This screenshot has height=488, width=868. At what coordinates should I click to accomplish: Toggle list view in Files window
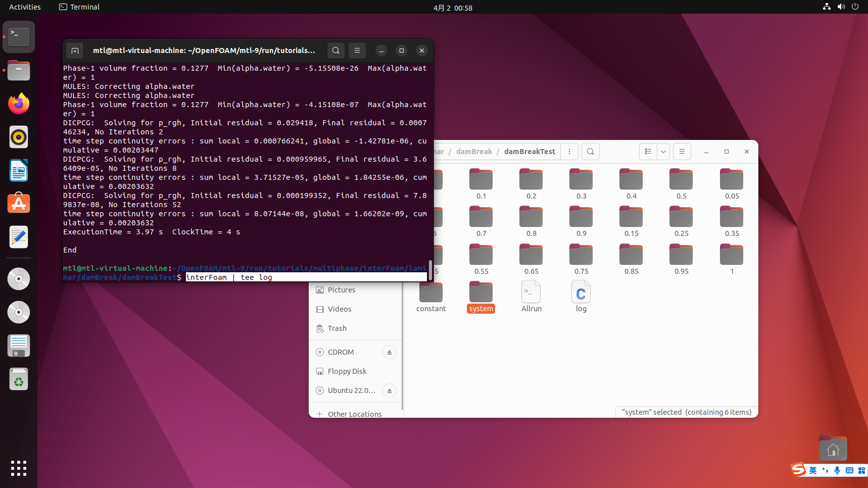(x=648, y=152)
